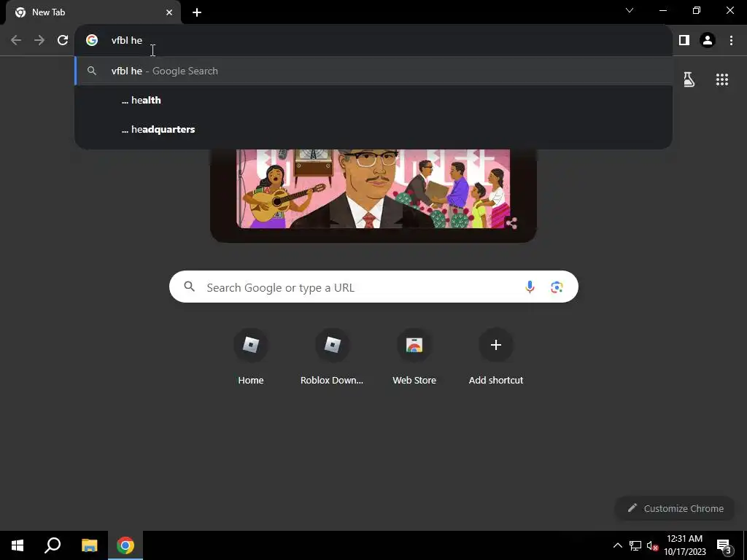Select the 'vfbl he - Google Search' suggestion

tap(373, 71)
